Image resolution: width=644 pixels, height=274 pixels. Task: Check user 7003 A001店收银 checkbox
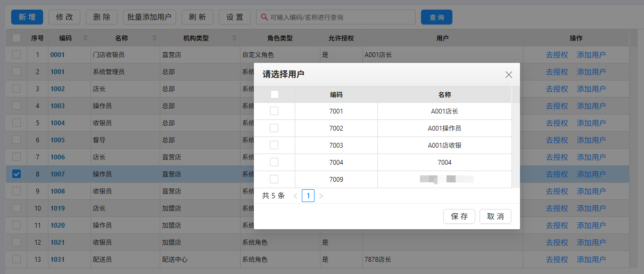point(274,145)
